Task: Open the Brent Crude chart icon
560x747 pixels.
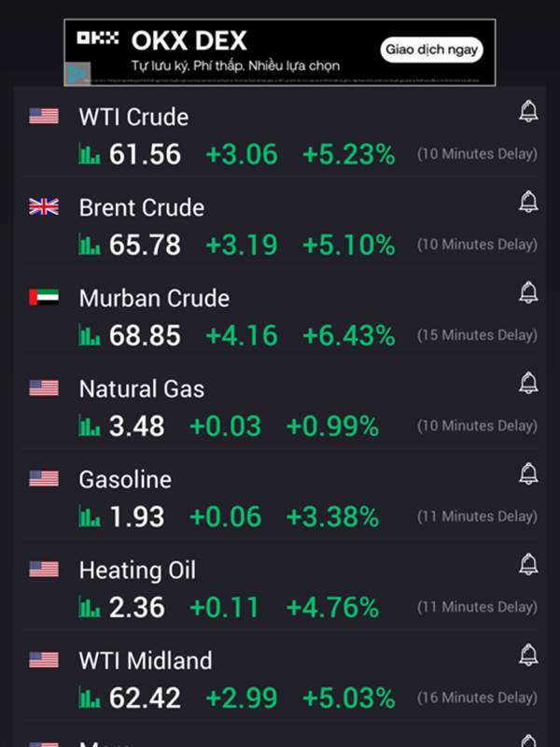Action: (91, 246)
